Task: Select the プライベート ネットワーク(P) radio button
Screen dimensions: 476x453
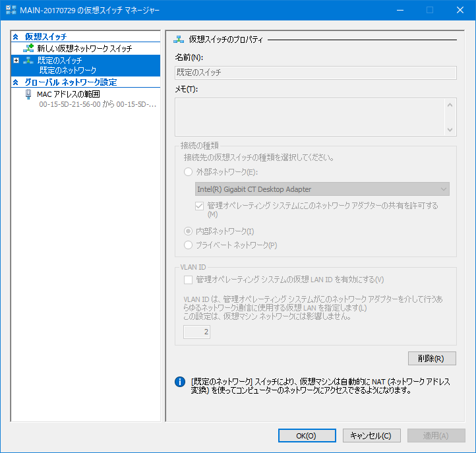Action: pos(188,245)
